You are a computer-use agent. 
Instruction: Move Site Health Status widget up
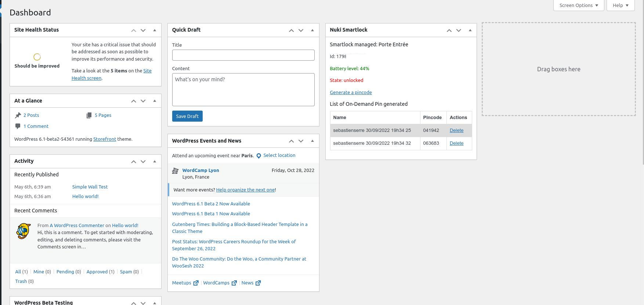134,30
